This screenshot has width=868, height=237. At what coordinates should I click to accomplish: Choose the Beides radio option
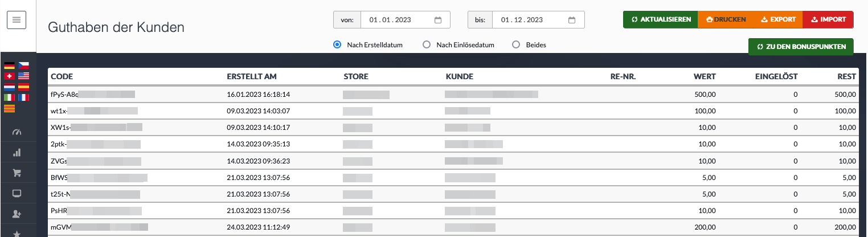[x=516, y=44]
